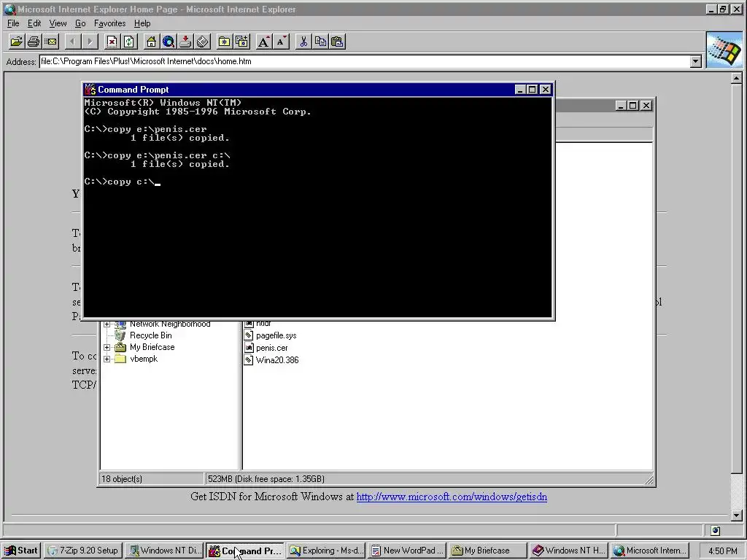Expand Network Neighborhood tree node
Image resolution: width=747 pixels, height=560 pixels.
[x=107, y=324]
